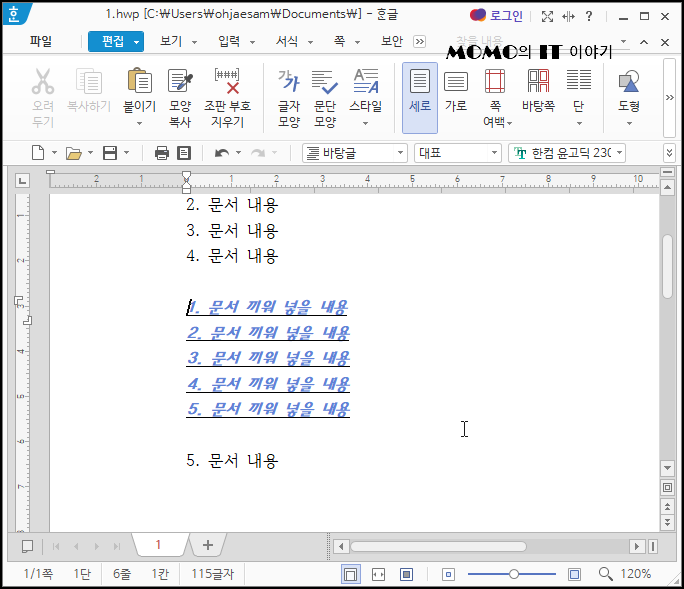Image resolution: width=684 pixels, height=589 pixels.
Task: Click the print icon
Action: point(161,153)
